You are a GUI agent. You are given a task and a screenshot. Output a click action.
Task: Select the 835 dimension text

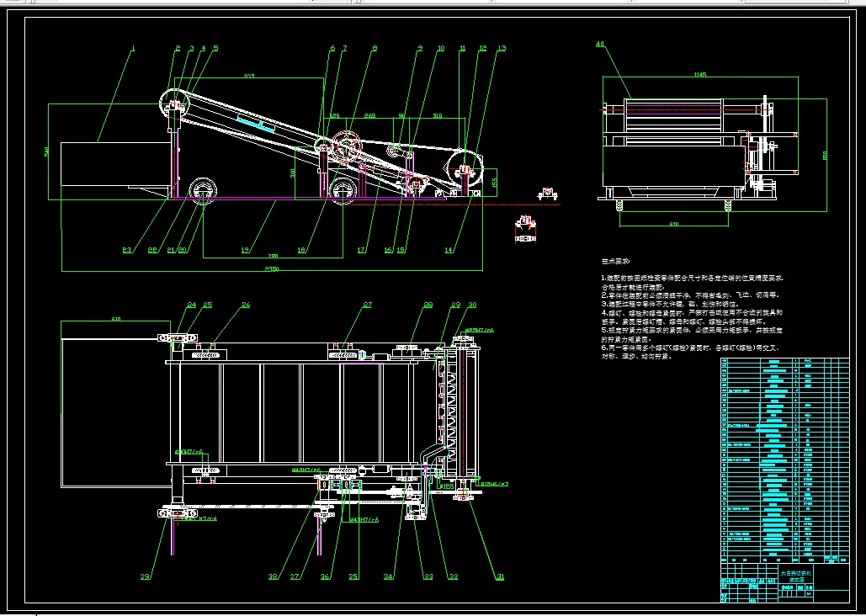coord(249,76)
